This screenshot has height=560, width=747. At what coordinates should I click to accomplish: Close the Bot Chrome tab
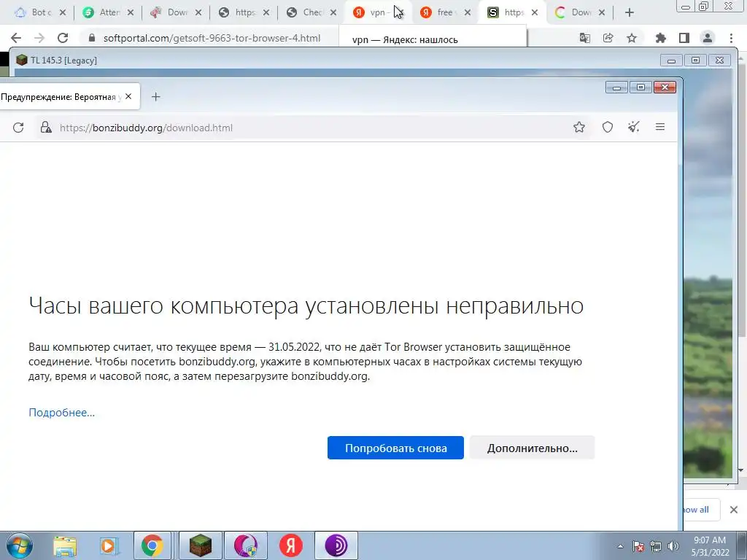tap(63, 12)
